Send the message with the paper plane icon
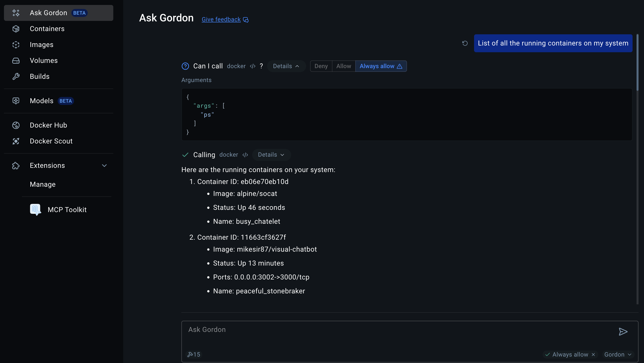The height and width of the screenshot is (363, 644). [623, 332]
